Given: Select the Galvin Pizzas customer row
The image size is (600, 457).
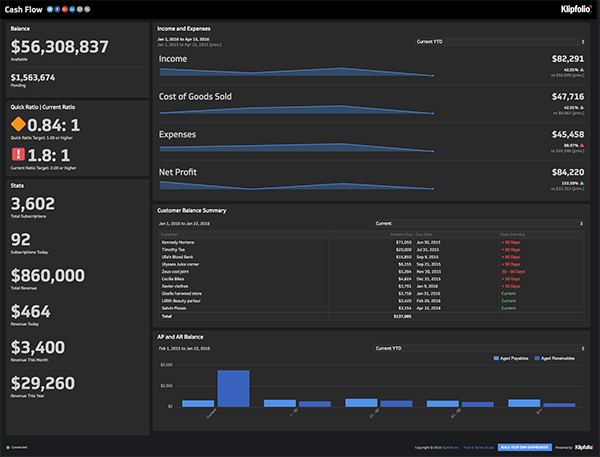Looking at the screenshot, I should pos(371,308).
